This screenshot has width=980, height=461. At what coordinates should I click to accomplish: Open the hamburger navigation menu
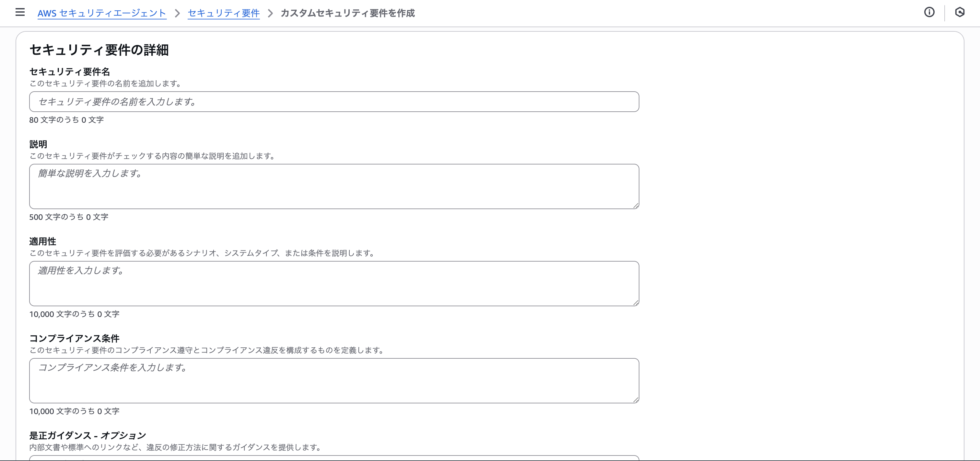click(20, 13)
